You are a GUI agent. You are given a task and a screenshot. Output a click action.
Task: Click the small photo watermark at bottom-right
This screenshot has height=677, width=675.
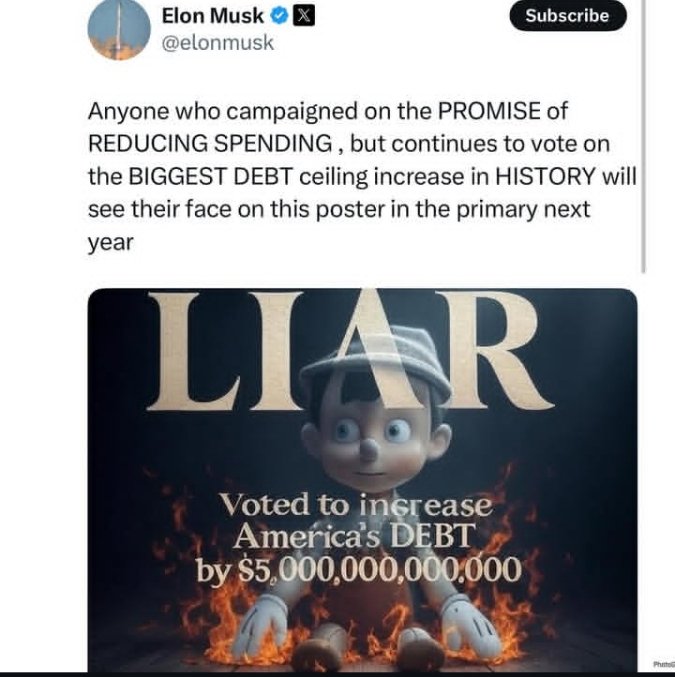click(x=661, y=662)
